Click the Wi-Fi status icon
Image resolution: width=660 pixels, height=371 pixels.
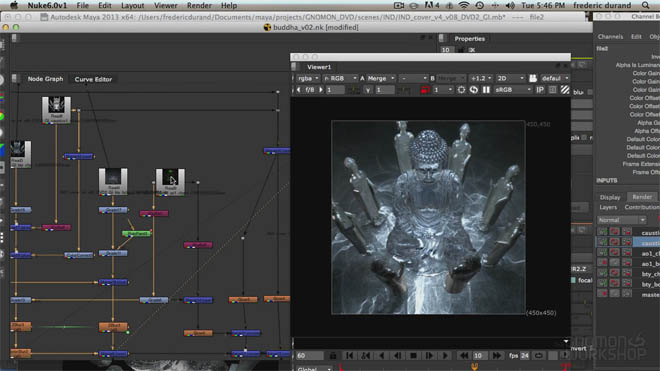[x=463, y=5]
